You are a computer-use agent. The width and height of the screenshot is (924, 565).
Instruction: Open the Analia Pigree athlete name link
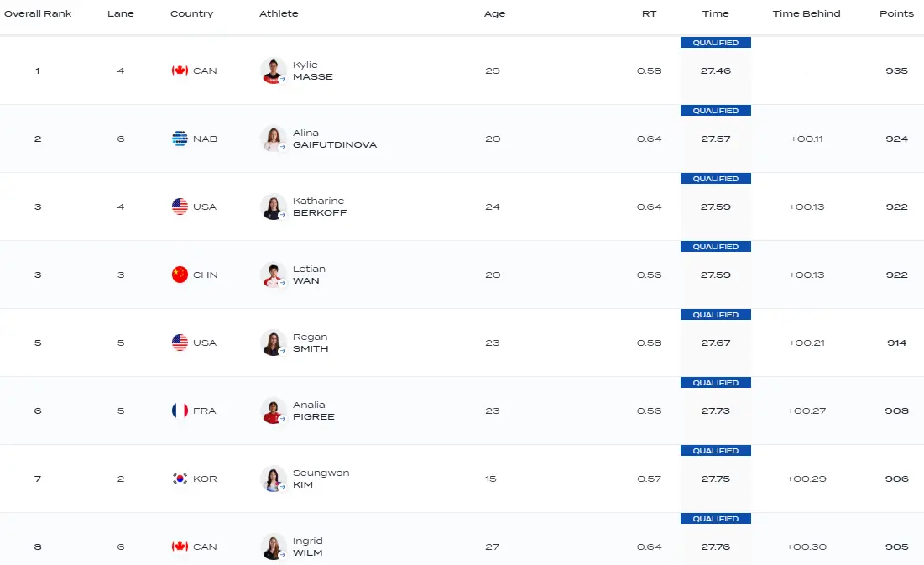click(313, 411)
